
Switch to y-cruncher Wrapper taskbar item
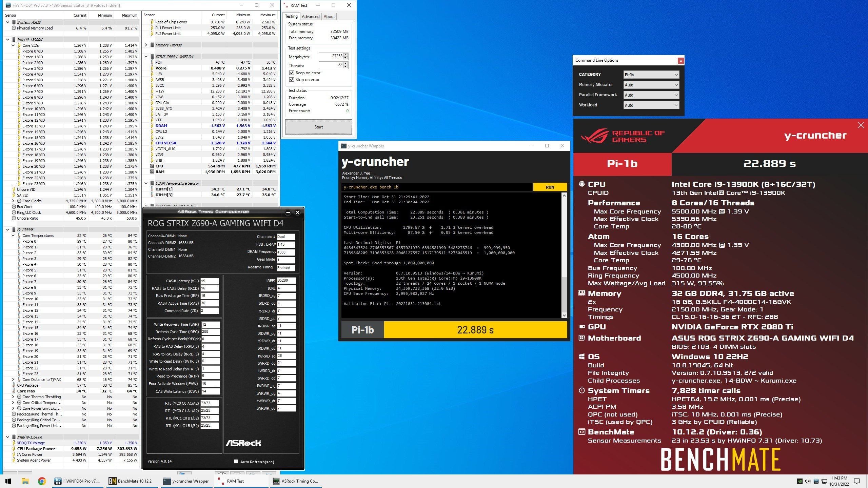click(x=186, y=481)
